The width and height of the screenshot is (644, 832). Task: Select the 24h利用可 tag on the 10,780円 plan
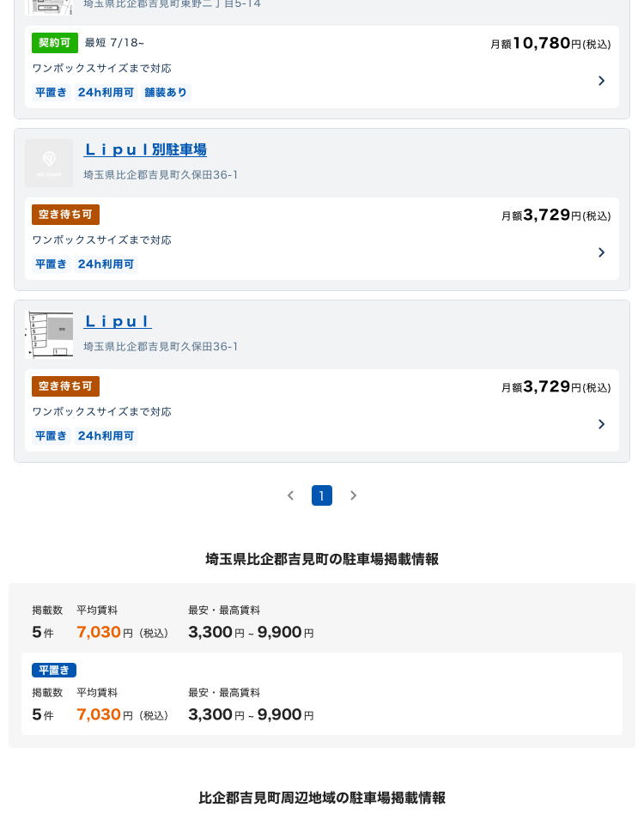(106, 93)
